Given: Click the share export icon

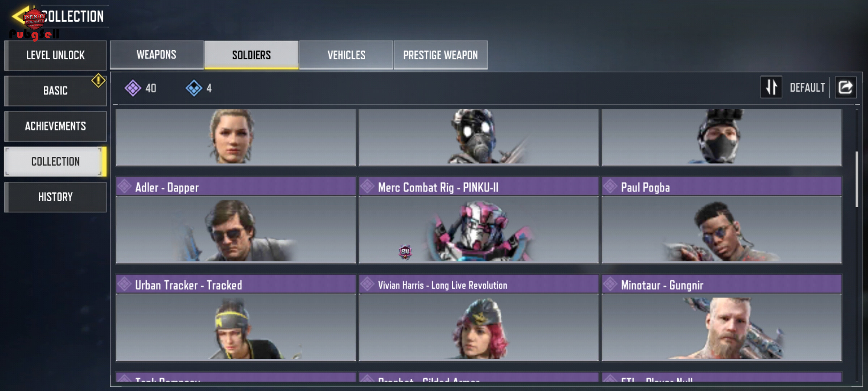Looking at the screenshot, I should tap(845, 87).
